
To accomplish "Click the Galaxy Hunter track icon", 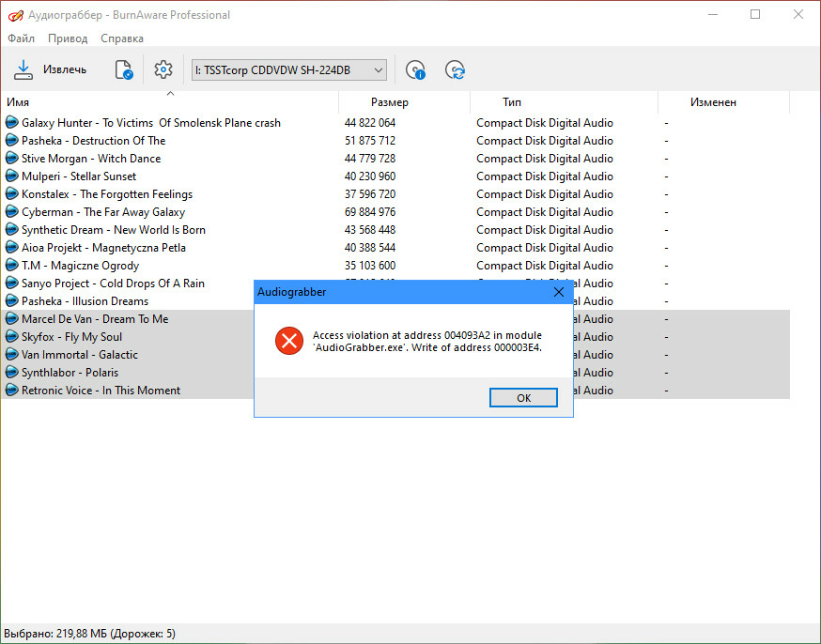I will point(11,122).
